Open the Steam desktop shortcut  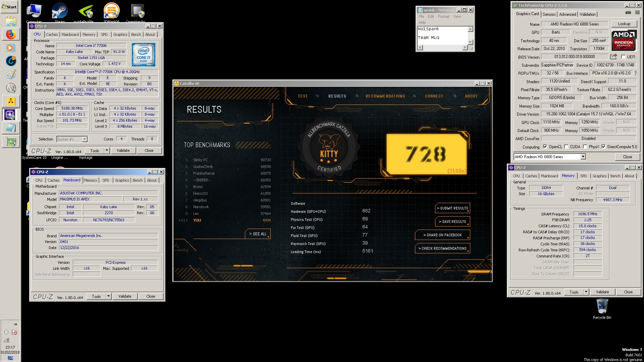click(60, 13)
